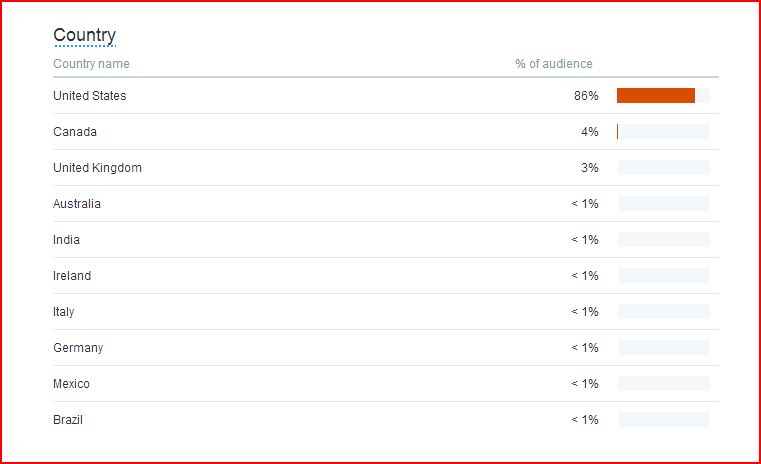Click the 86% value for United States
The width and height of the screenshot is (761, 464).
click(586, 96)
